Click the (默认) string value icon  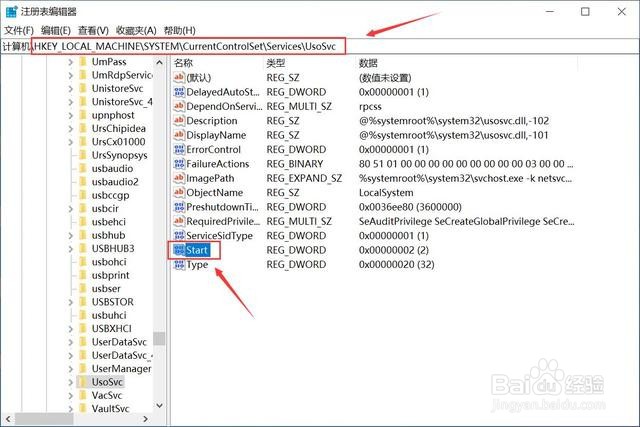coord(179,77)
